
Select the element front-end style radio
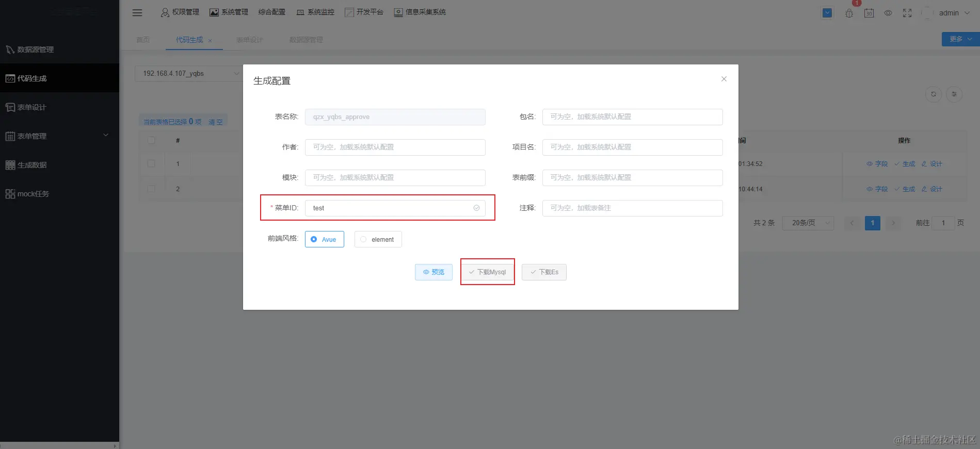378,239
